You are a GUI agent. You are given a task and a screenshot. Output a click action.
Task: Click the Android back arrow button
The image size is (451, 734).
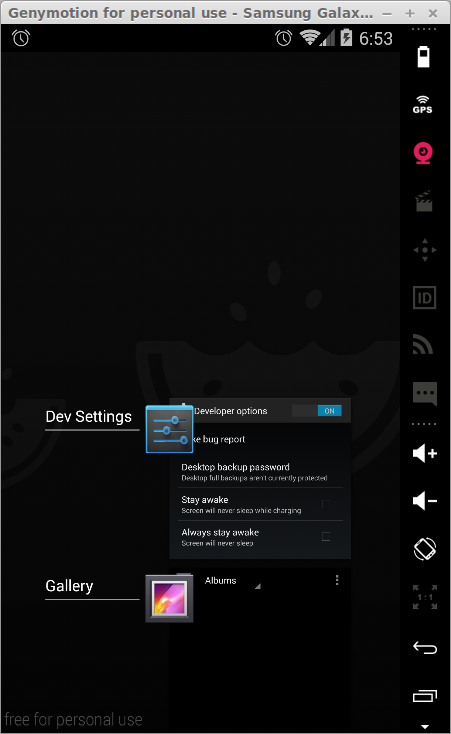tap(425, 648)
